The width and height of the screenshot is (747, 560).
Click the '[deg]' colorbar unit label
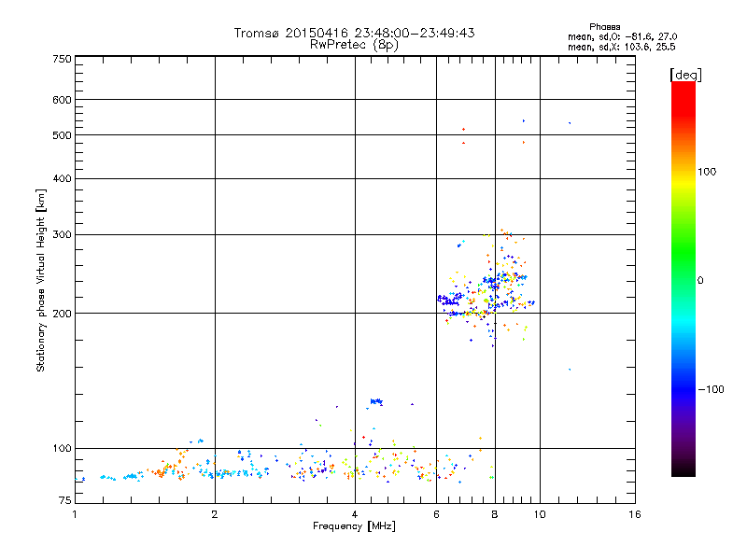click(685, 75)
